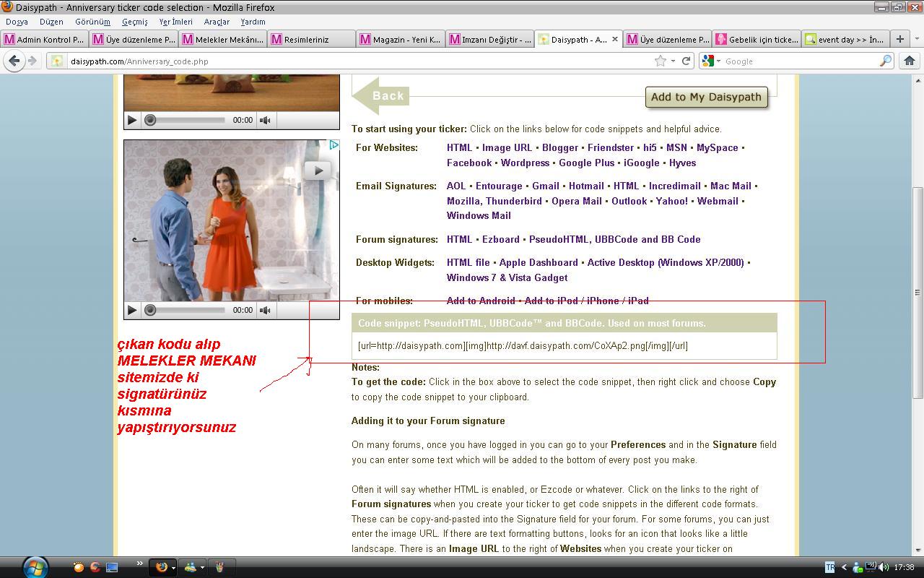Open the Windows Start orb
924x578 pixels.
point(35,566)
